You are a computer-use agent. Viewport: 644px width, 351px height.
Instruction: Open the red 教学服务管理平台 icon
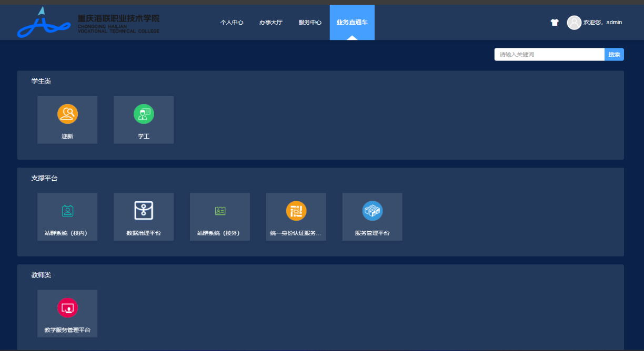coord(67,308)
